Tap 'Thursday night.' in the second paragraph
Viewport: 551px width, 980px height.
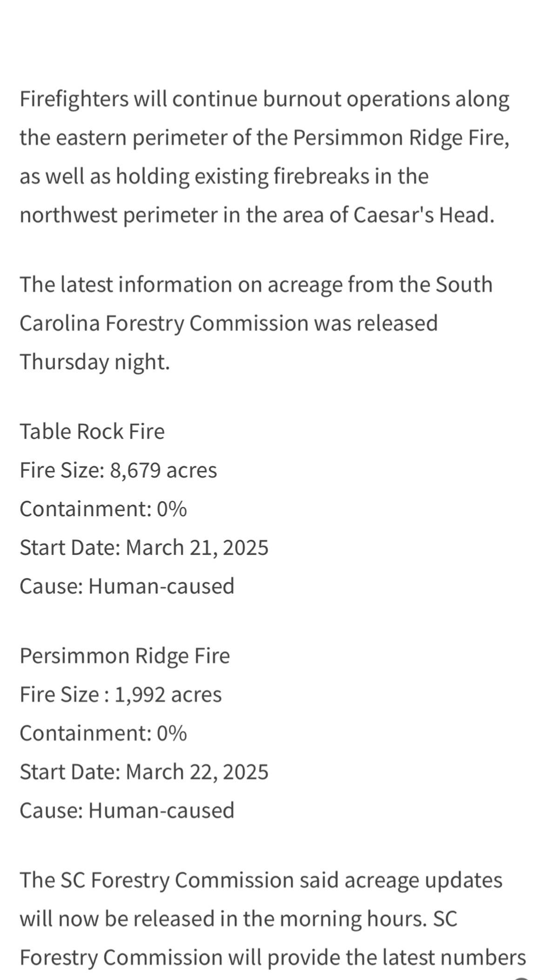(x=94, y=362)
